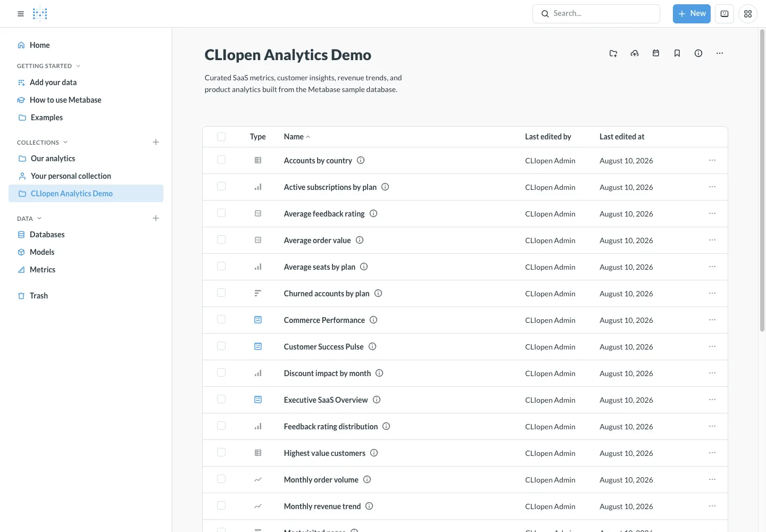The height and width of the screenshot is (532, 766).
Task: Open the Metabot chat icon
Action: point(725,14)
